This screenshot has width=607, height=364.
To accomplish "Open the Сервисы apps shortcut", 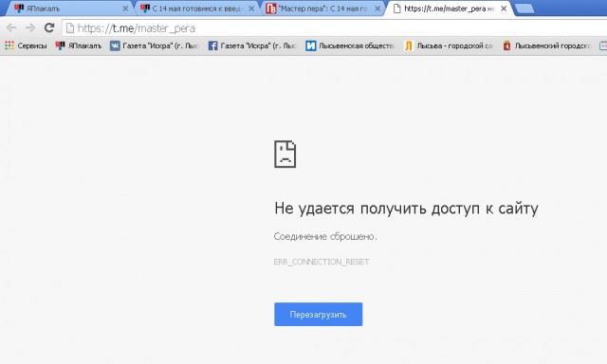I will [26, 45].
